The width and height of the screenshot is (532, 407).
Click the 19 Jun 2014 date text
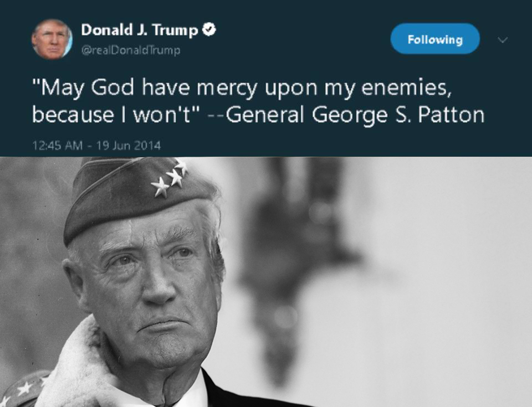click(129, 146)
